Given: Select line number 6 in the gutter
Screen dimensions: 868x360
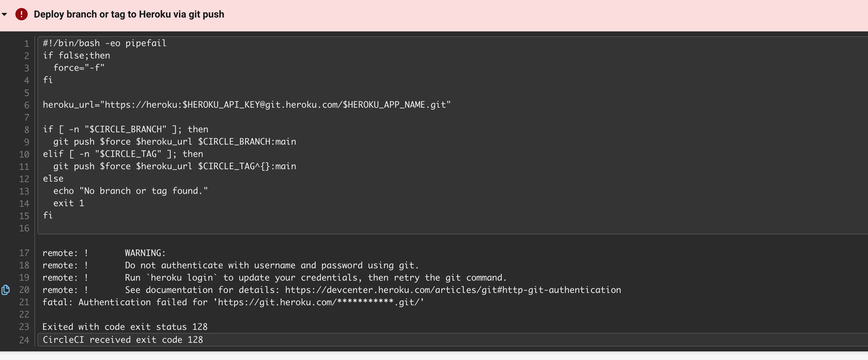Looking at the screenshot, I should pyautogui.click(x=26, y=105).
